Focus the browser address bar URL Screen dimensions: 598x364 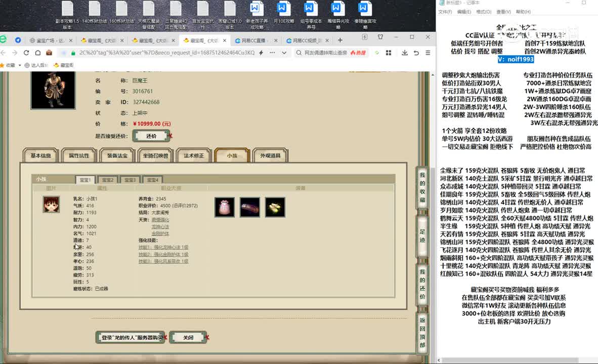pos(167,53)
